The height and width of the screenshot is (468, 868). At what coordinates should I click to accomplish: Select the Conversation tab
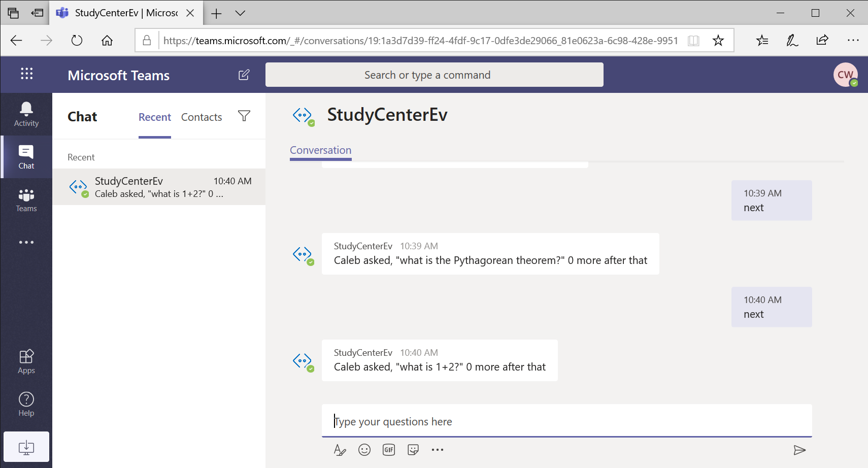321,150
